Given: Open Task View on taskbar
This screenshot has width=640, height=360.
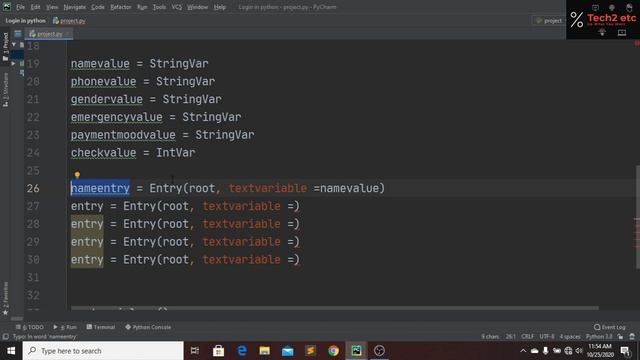Looking at the screenshot, I should [195, 351].
